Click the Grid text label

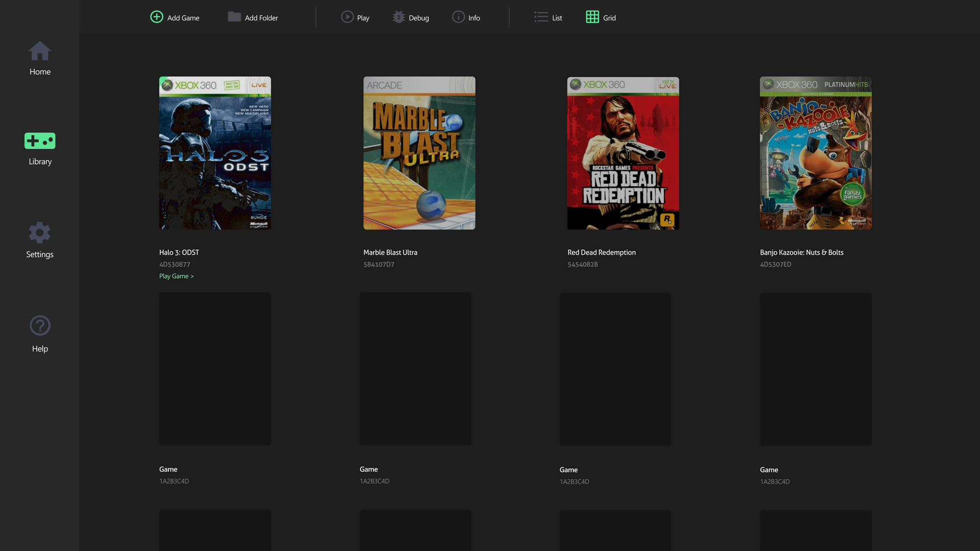pyautogui.click(x=609, y=18)
